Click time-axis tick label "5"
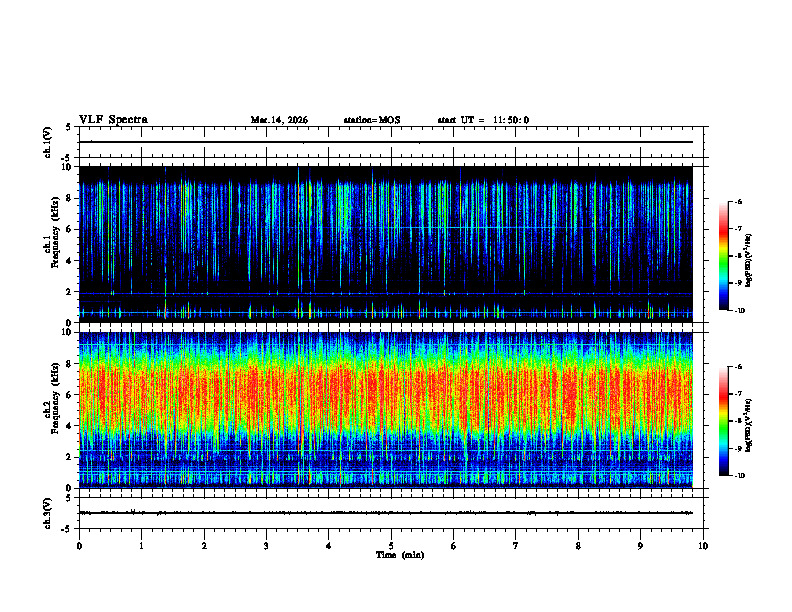This screenshot has width=792, height=612. pyautogui.click(x=391, y=546)
